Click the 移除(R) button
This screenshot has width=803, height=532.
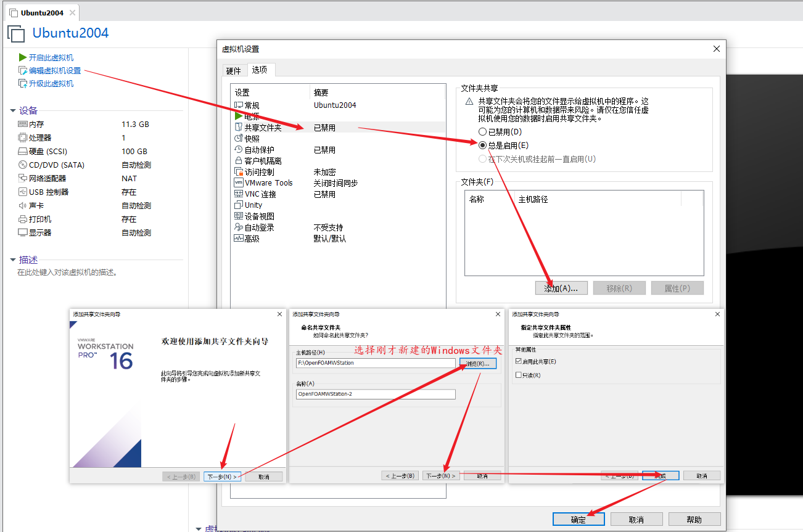coord(619,289)
